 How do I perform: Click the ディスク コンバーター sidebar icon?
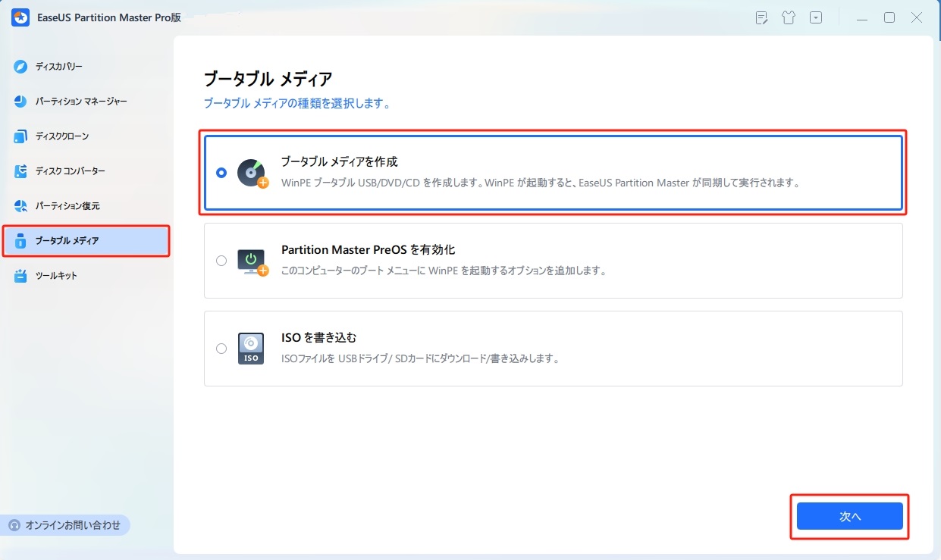tap(20, 171)
